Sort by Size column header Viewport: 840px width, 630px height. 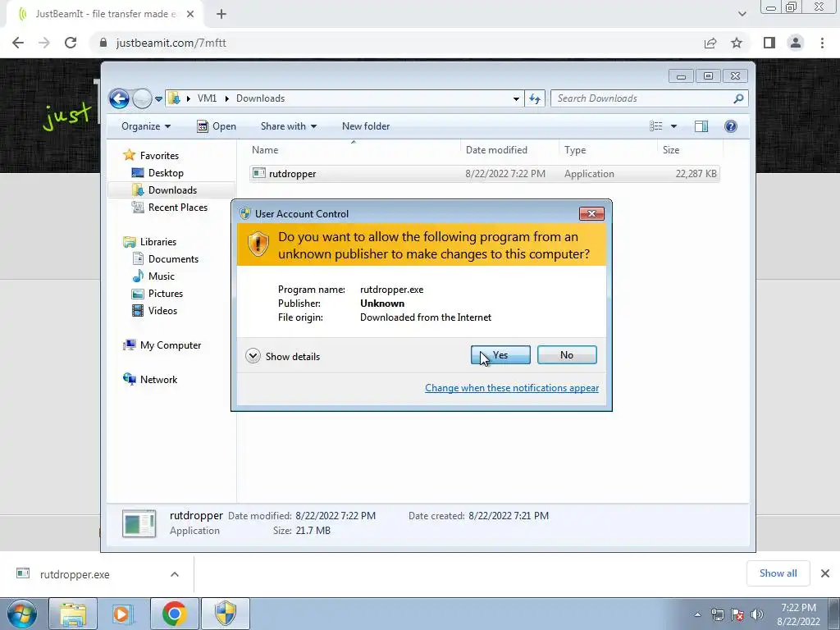[690, 150]
